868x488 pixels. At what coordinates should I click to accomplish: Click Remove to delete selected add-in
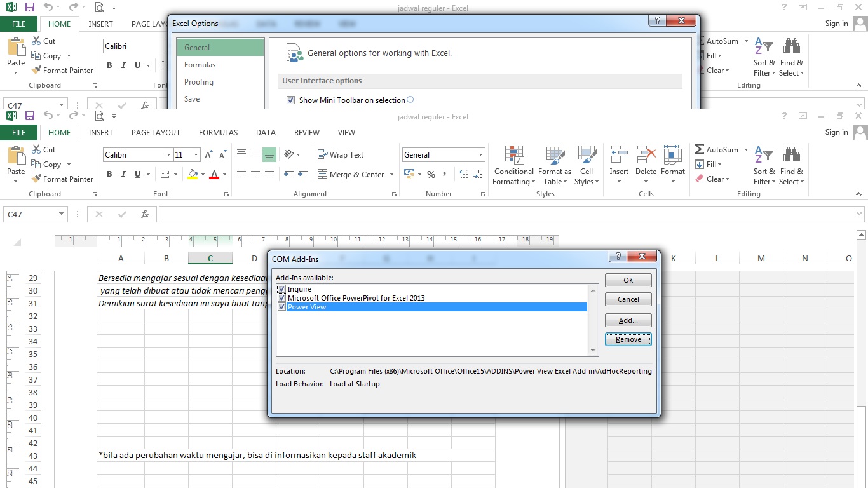[628, 339]
